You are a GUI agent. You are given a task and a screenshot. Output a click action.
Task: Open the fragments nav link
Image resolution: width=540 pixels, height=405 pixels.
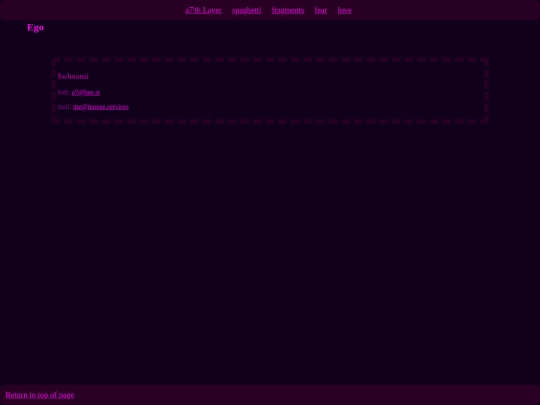point(288,10)
